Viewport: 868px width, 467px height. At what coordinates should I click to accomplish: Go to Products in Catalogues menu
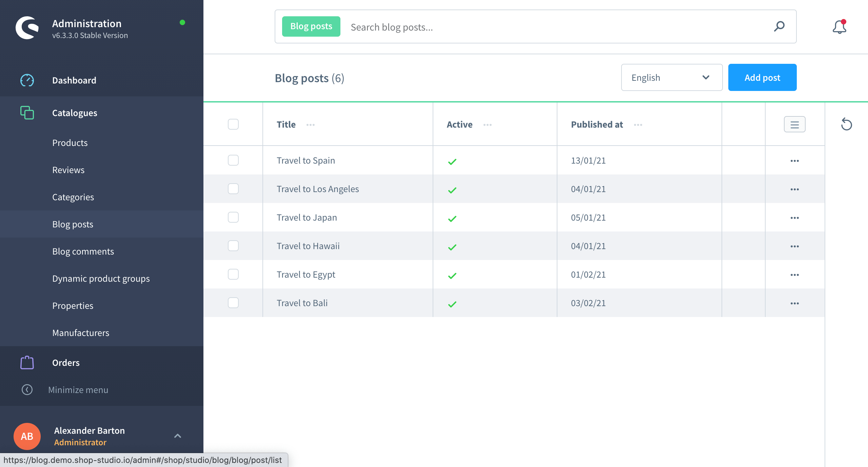70,143
